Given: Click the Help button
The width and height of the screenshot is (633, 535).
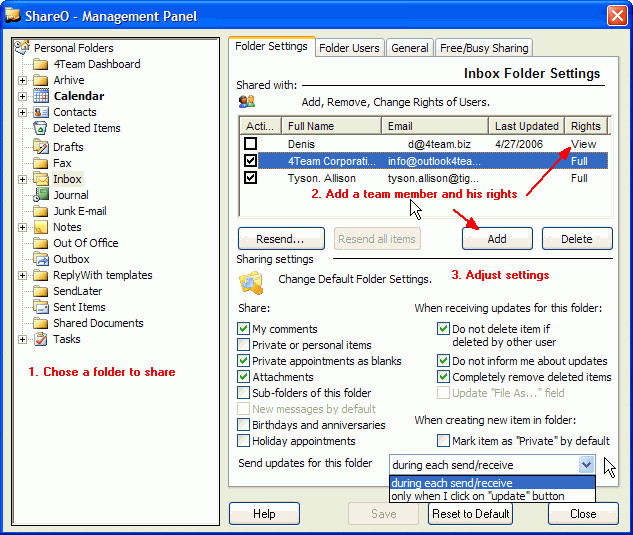Looking at the screenshot, I should click(264, 514).
